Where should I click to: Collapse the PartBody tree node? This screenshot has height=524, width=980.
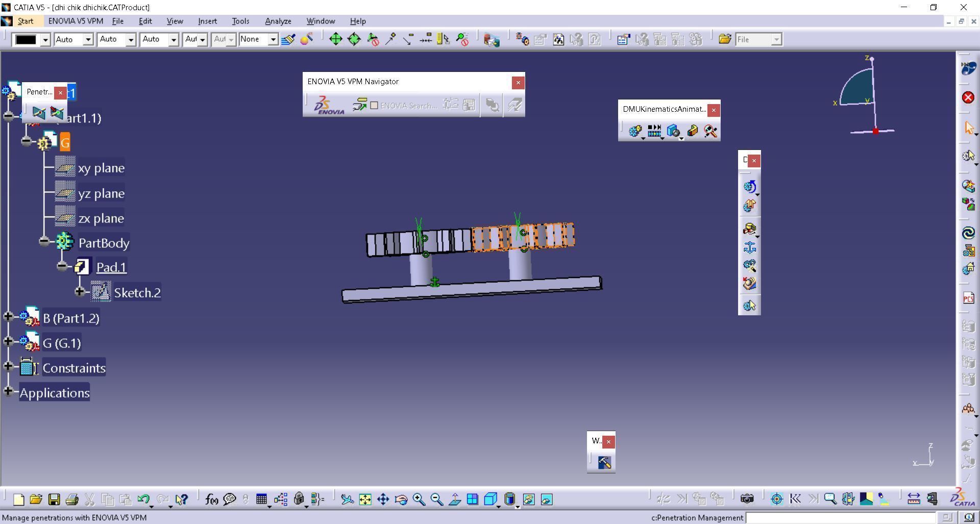44,241
